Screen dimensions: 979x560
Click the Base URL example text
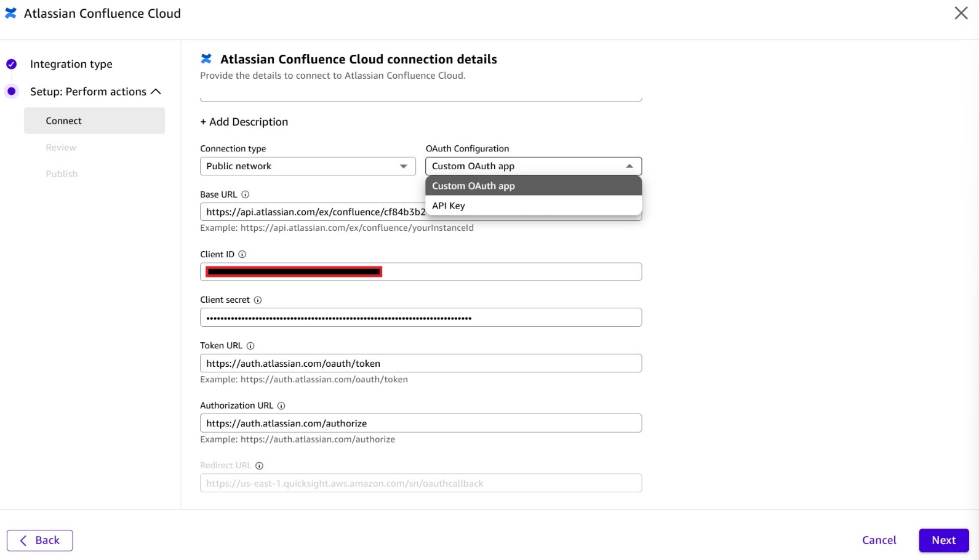tap(337, 228)
